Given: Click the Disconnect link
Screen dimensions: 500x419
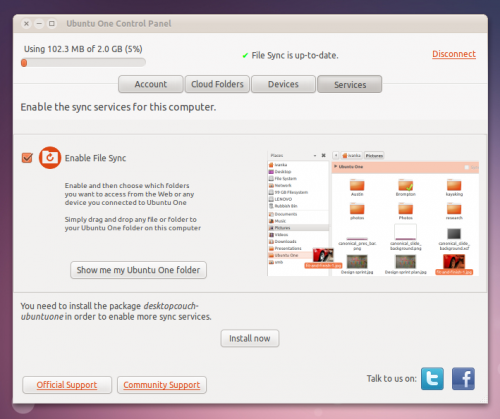Looking at the screenshot, I should (454, 54).
